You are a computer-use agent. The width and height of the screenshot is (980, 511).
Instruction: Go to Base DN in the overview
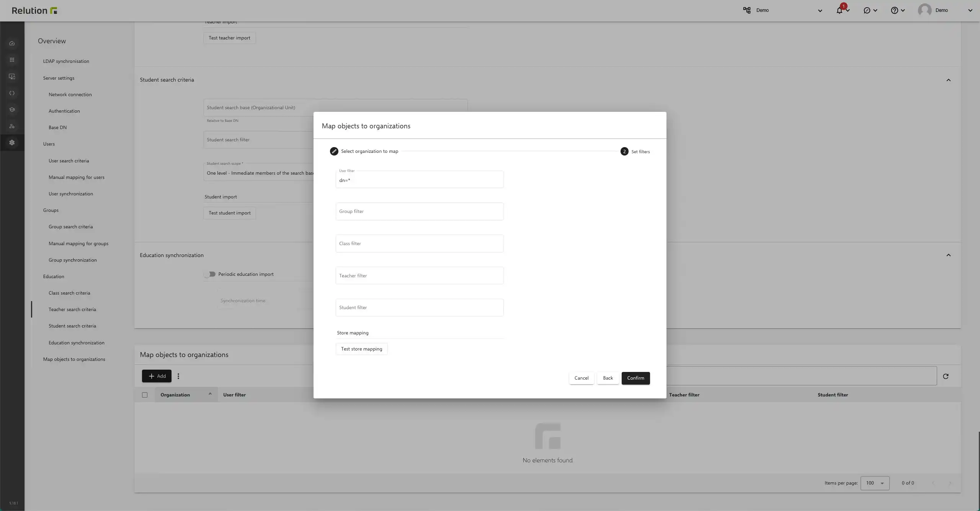coord(57,128)
